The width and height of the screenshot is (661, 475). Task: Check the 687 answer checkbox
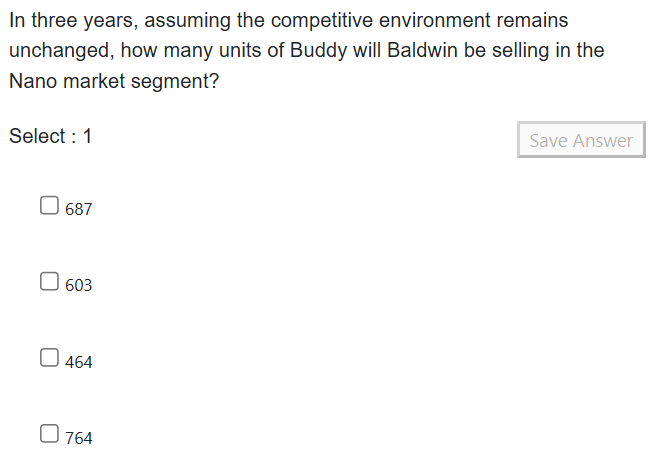tap(49, 206)
